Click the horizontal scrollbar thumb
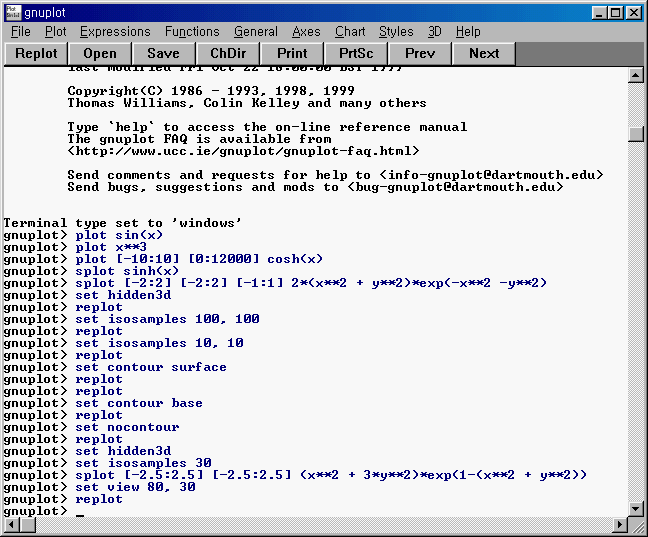The height and width of the screenshot is (537, 648). pyautogui.click(x=28, y=525)
